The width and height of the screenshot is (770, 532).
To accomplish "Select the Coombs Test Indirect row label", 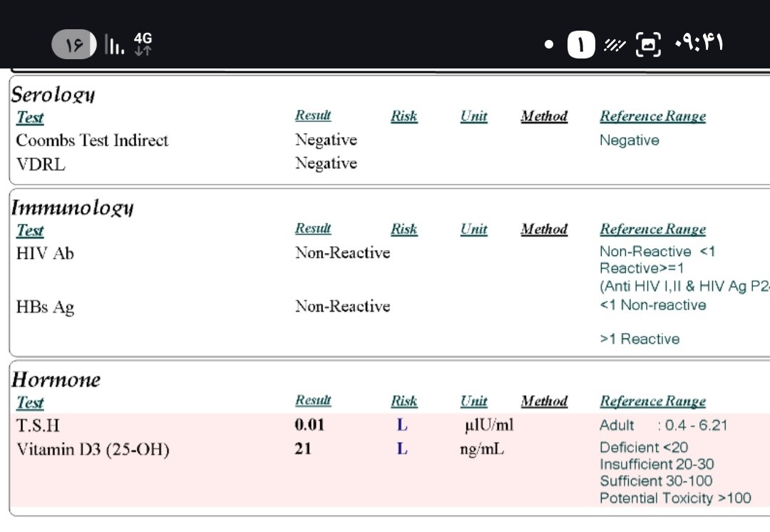I will (x=92, y=140).
